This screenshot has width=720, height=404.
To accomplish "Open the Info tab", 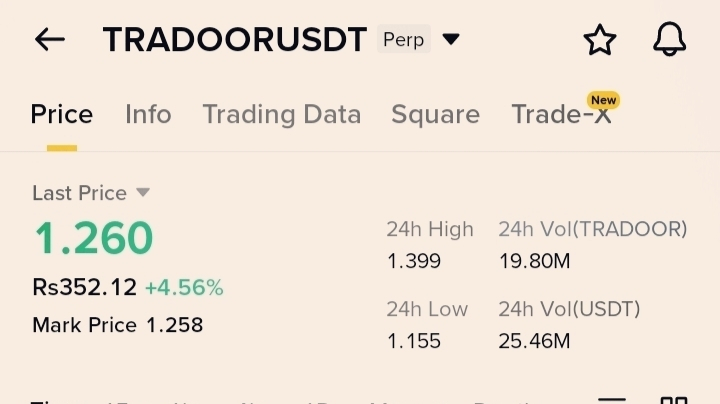I will [x=148, y=115].
